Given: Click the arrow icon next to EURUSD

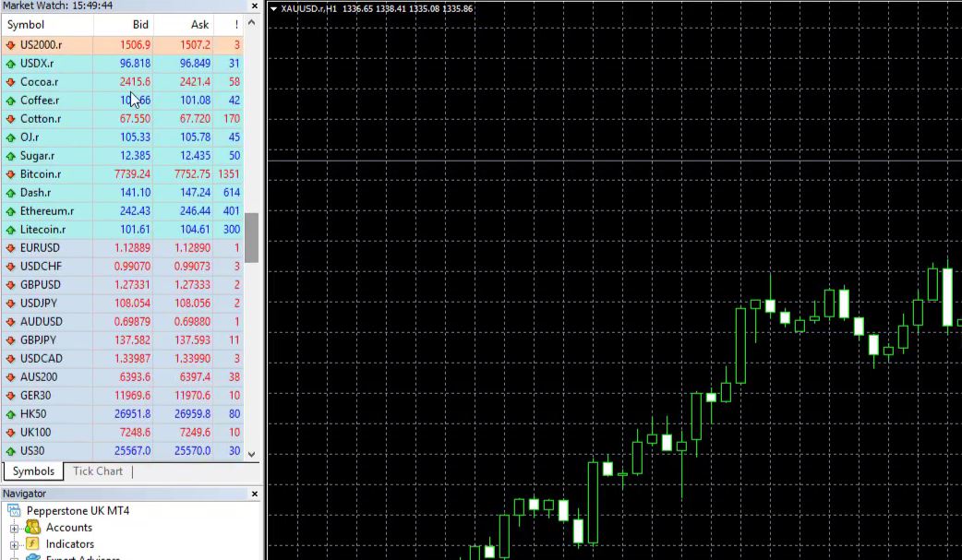Looking at the screenshot, I should [10, 248].
